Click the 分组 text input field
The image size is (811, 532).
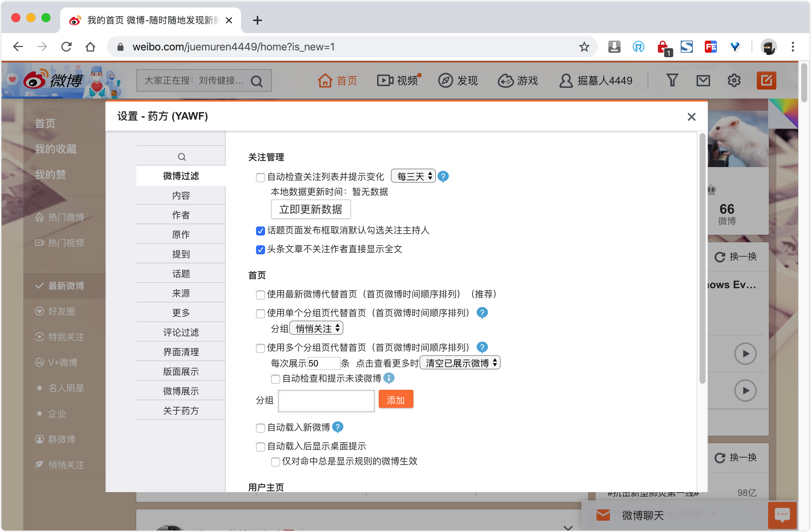click(x=326, y=401)
